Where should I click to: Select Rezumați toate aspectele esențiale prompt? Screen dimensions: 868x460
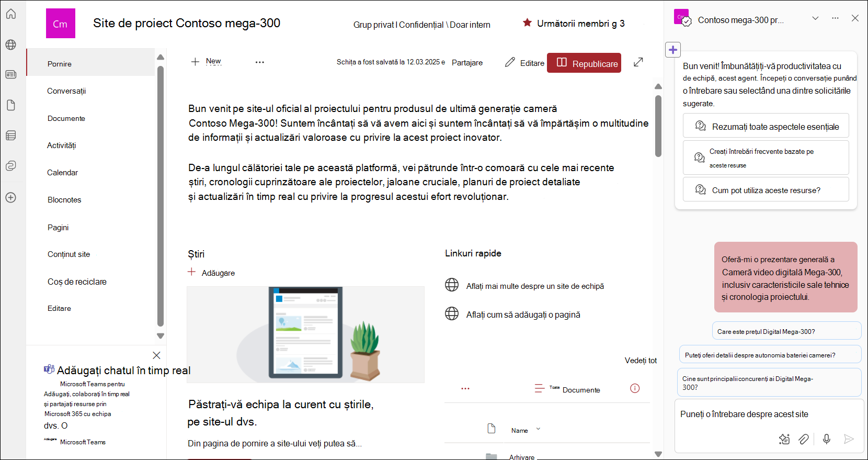766,126
